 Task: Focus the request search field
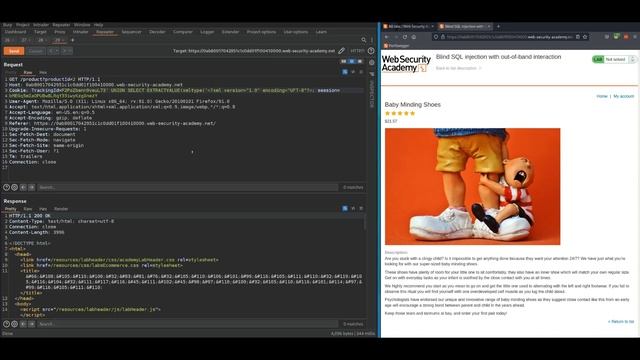click(187, 187)
